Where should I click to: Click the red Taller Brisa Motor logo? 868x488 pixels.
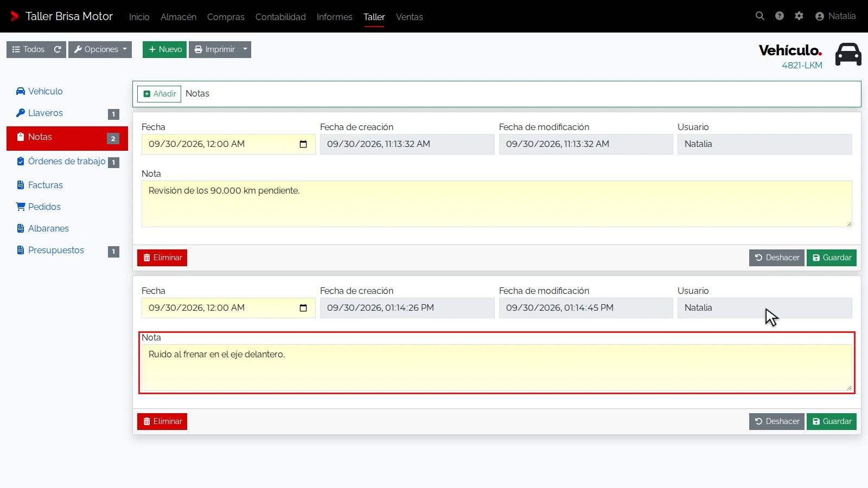tap(15, 16)
